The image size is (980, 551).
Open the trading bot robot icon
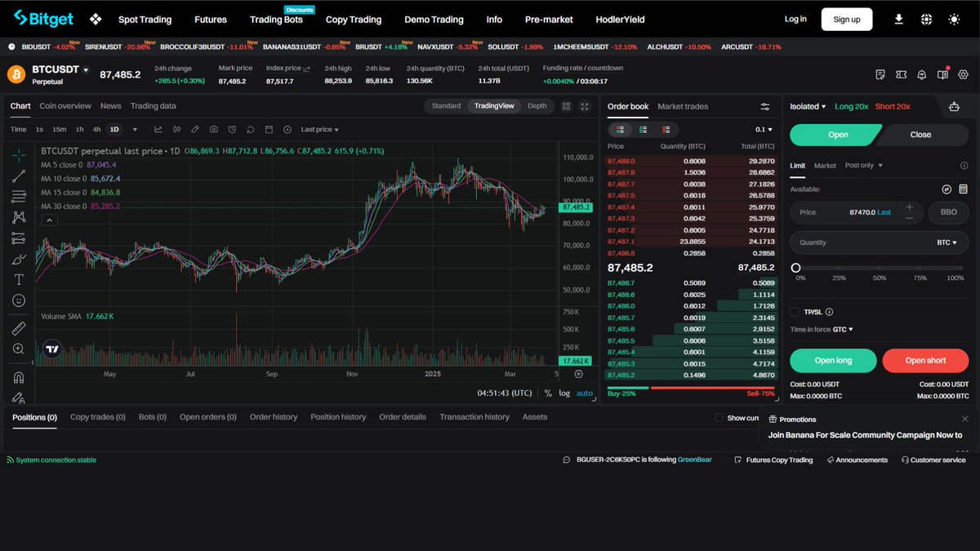coord(954,106)
